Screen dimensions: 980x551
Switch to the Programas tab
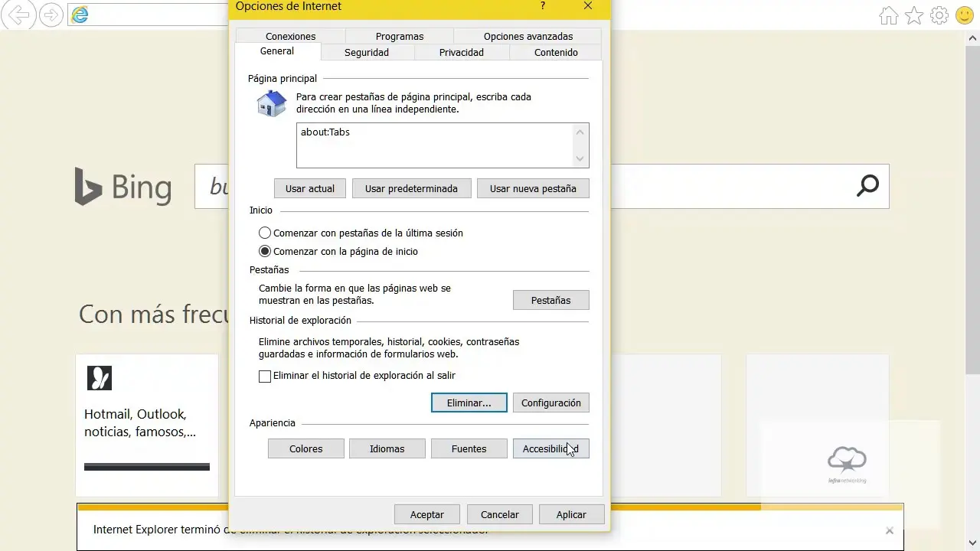[400, 36]
